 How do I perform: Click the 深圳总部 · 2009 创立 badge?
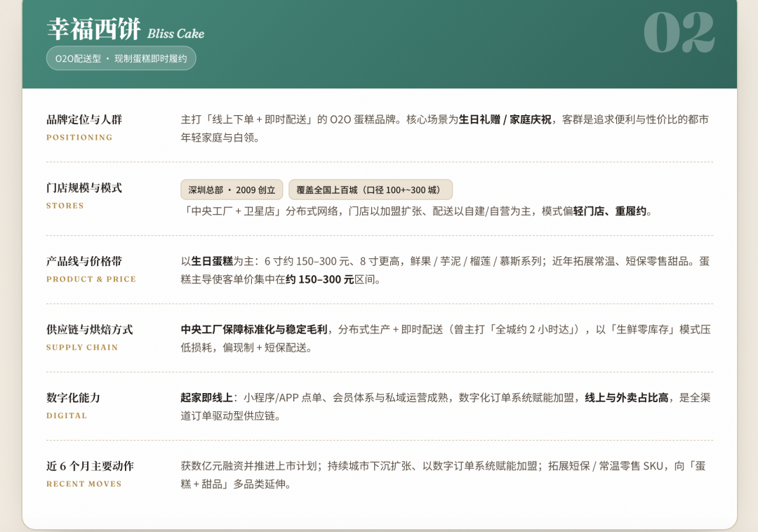(x=232, y=190)
